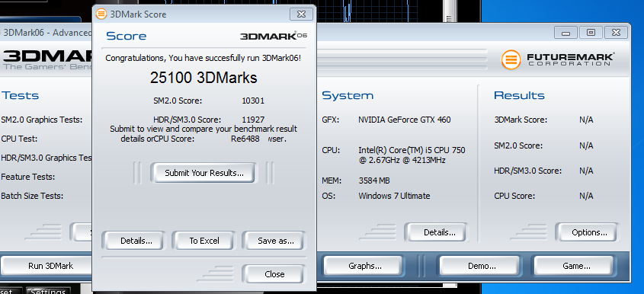
Task: Minimize the 3DMark06 main window
Action: [x=566, y=33]
